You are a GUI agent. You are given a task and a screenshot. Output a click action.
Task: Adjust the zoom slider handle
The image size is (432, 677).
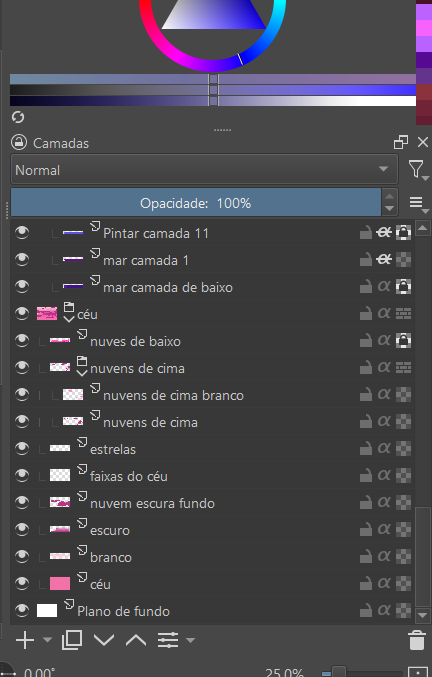pos(339,673)
